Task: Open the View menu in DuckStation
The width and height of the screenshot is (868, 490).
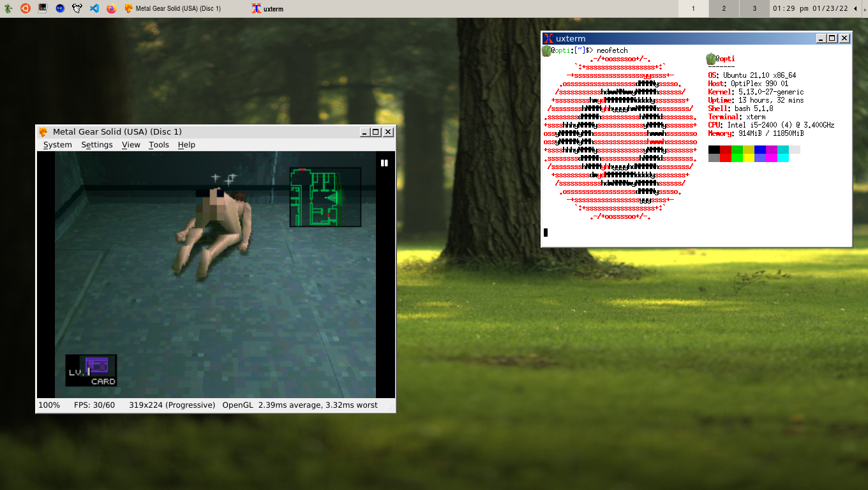Action: pos(131,145)
